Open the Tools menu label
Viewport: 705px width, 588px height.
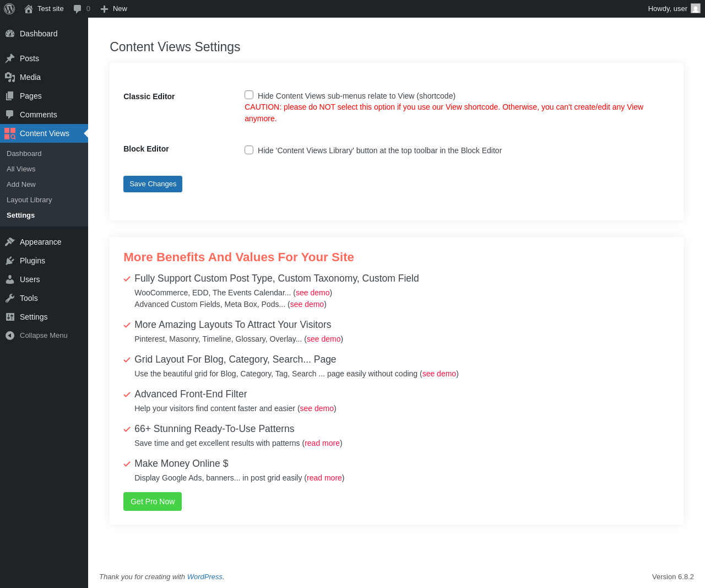(29, 298)
